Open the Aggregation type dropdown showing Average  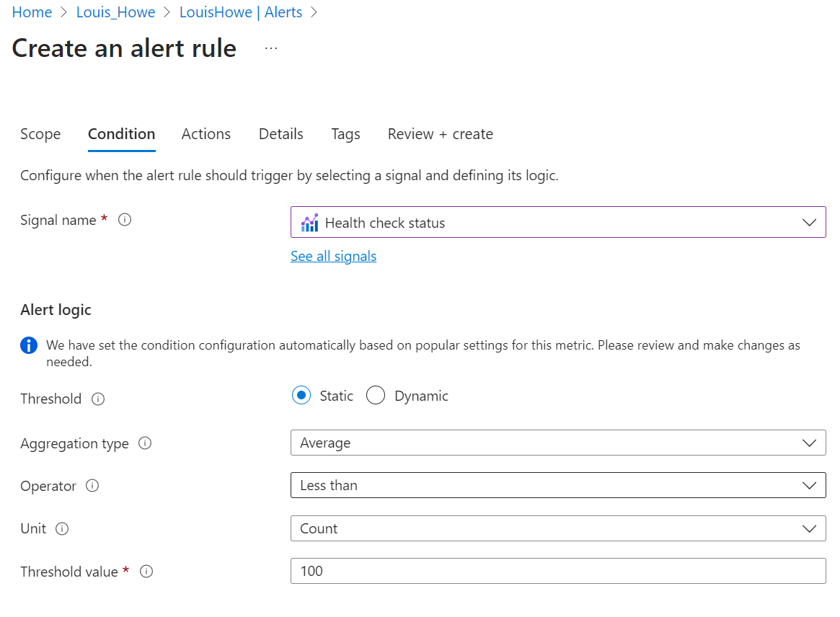[x=558, y=443]
